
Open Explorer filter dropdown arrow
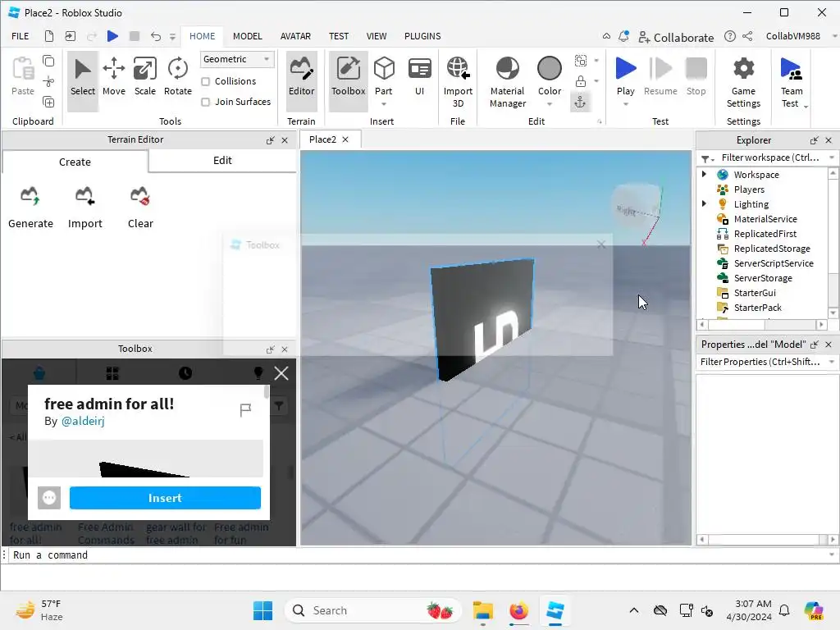pyautogui.click(x=832, y=157)
